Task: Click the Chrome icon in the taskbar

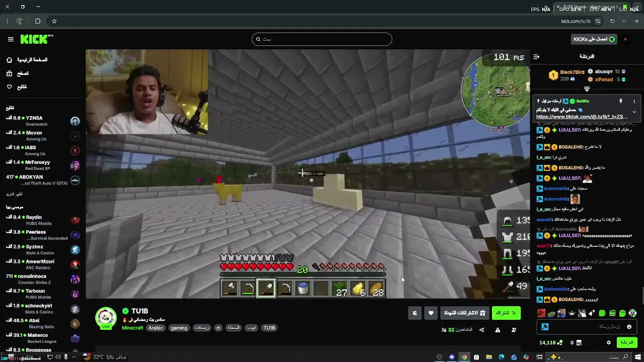Action: click(464, 357)
